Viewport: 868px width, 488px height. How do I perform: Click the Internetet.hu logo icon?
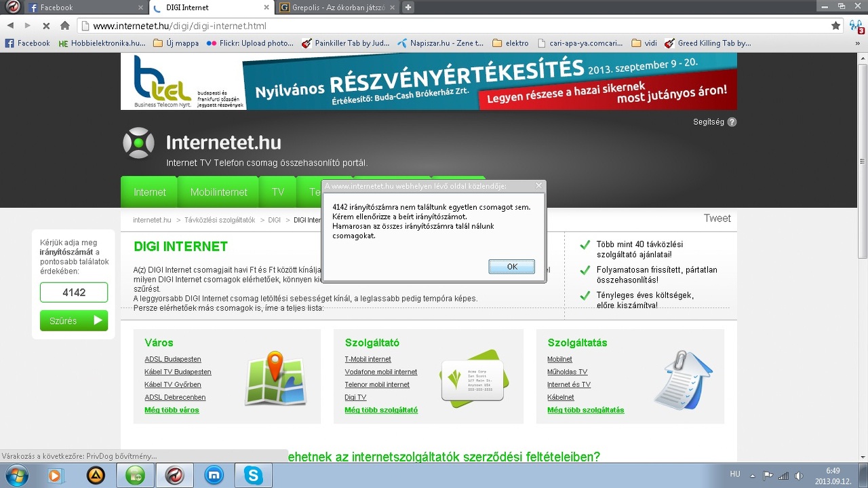[138, 143]
